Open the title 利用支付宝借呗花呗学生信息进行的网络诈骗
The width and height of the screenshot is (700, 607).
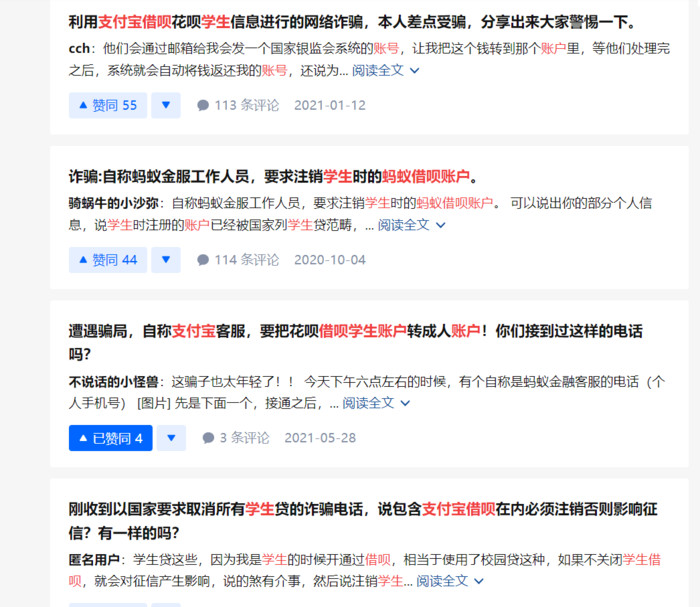tap(352, 21)
